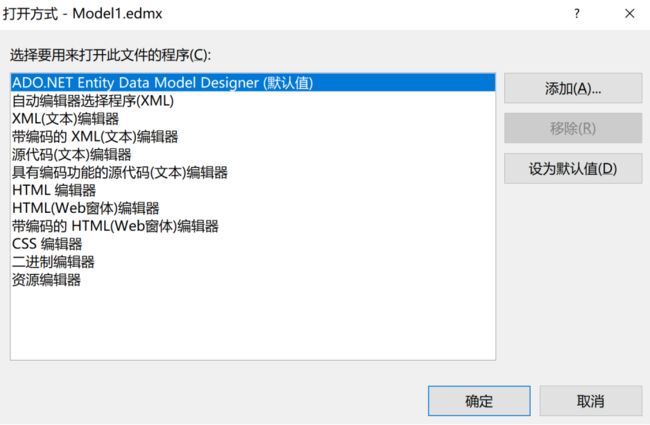
Task: Click the 添加(A)... button
Action: [x=573, y=88]
